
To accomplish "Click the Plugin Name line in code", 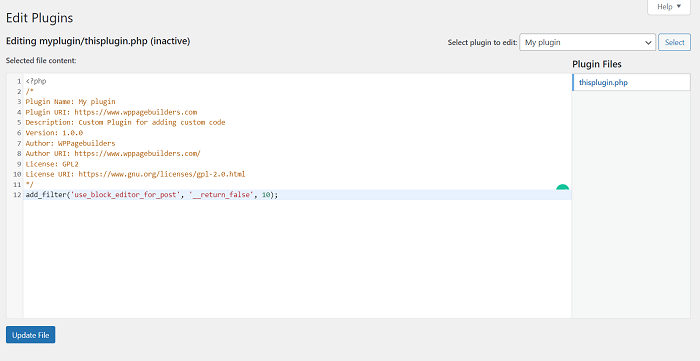I will click(71, 102).
